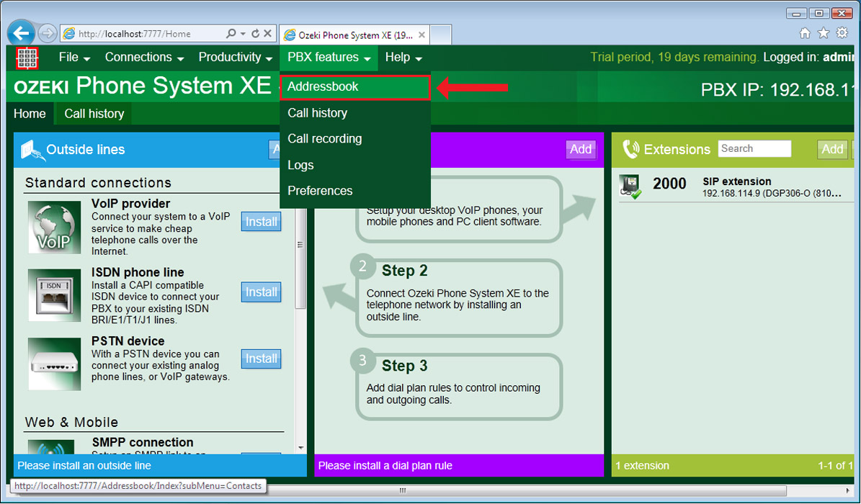Screen dimensions: 861x504
Task: Click the '1 extension' status text
Action: click(x=643, y=466)
